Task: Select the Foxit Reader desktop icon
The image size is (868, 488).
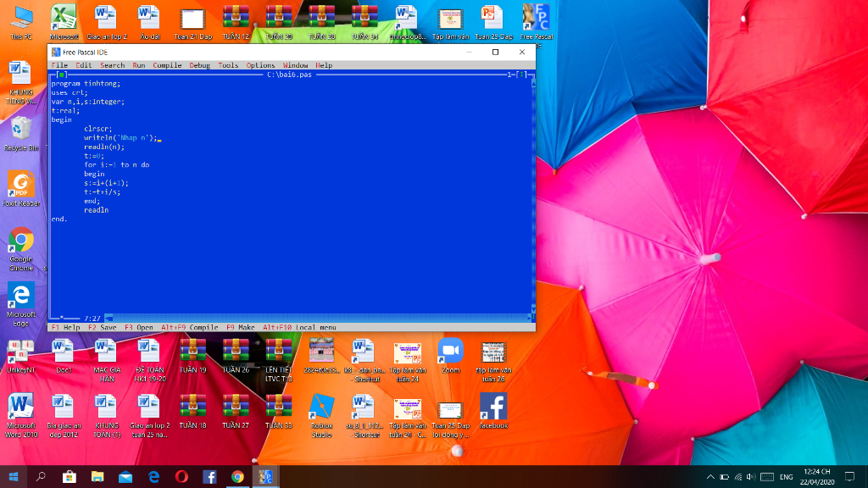Action: click(21, 189)
